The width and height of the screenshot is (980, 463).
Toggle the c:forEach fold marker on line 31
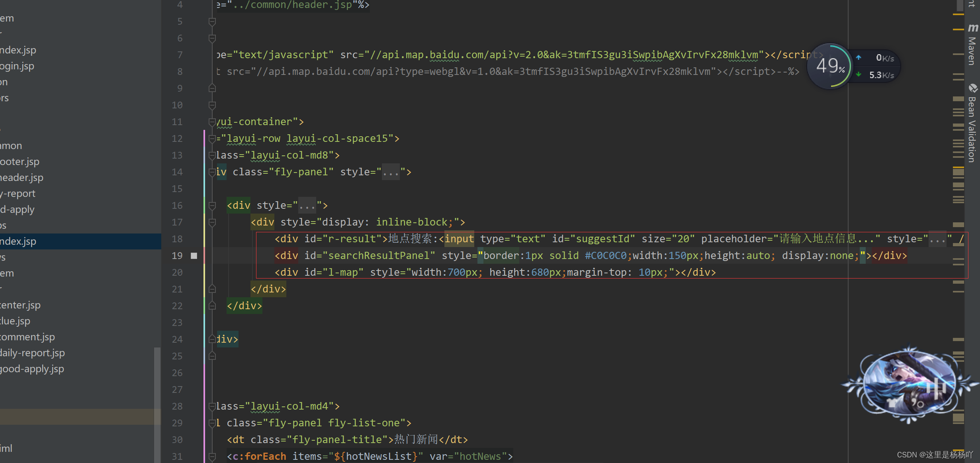(x=212, y=457)
